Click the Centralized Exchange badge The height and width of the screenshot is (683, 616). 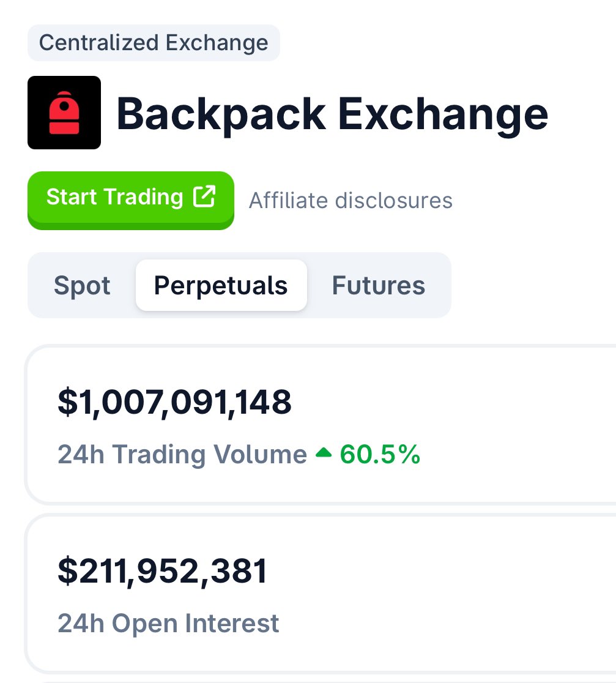pos(153,42)
